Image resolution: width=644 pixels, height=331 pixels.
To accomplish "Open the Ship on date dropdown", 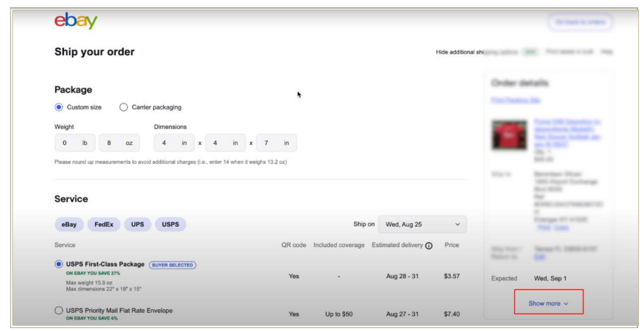I will [422, 225].
